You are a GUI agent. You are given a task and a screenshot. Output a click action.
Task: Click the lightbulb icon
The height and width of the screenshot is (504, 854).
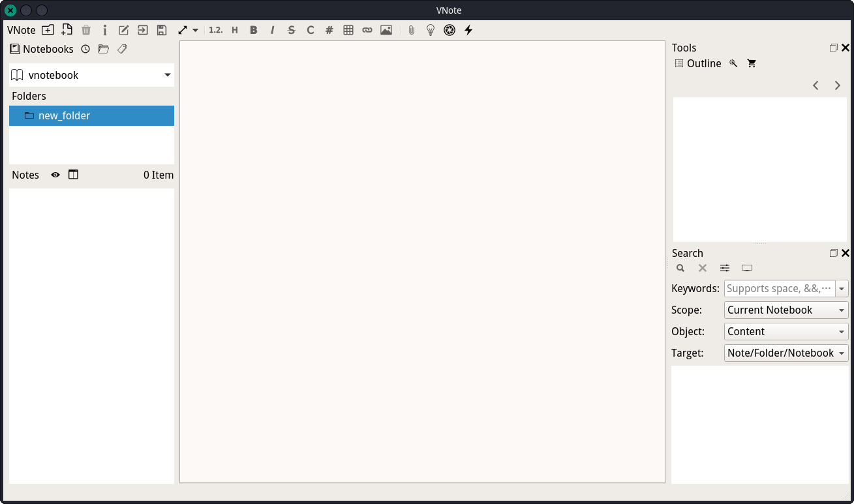[430, 30]
